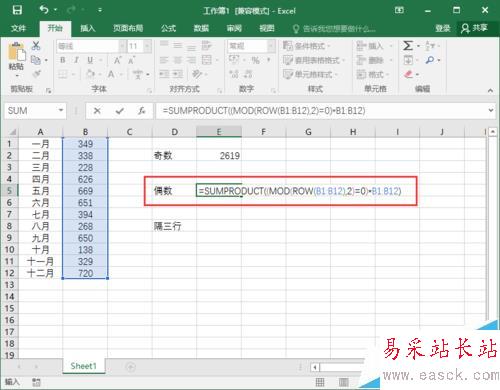Click the Redo arrow in Quick Access toolbar
Viewport: 500px width, 390px height.
point(71,10)
